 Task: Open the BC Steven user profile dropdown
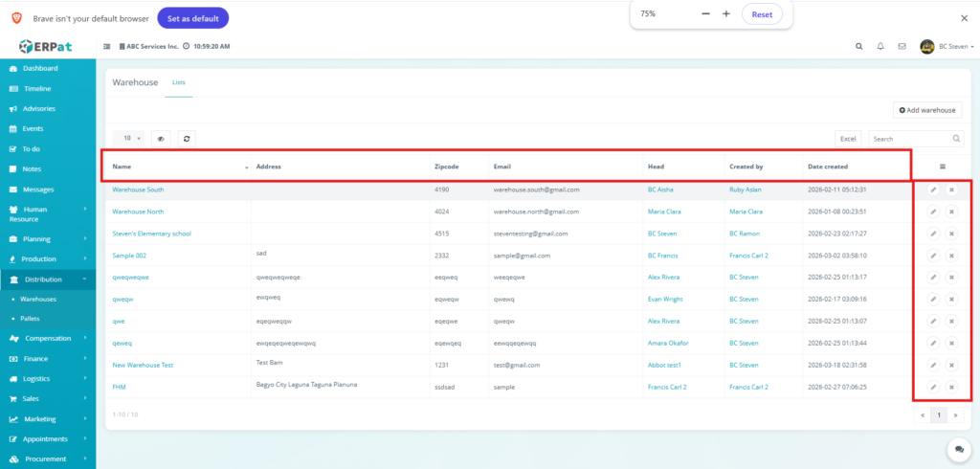point(947,46)
